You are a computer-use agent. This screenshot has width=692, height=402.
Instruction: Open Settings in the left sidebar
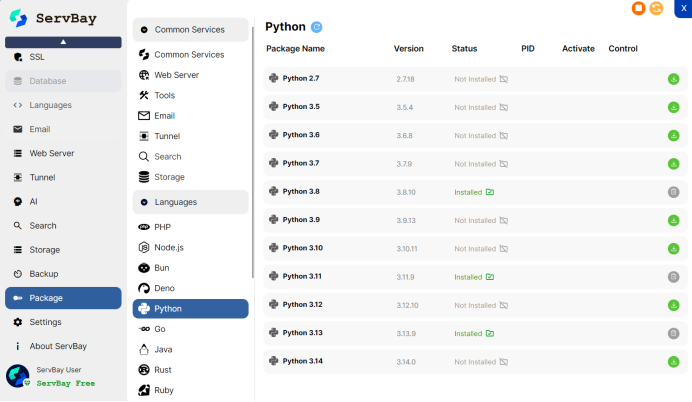pos(63,322)
